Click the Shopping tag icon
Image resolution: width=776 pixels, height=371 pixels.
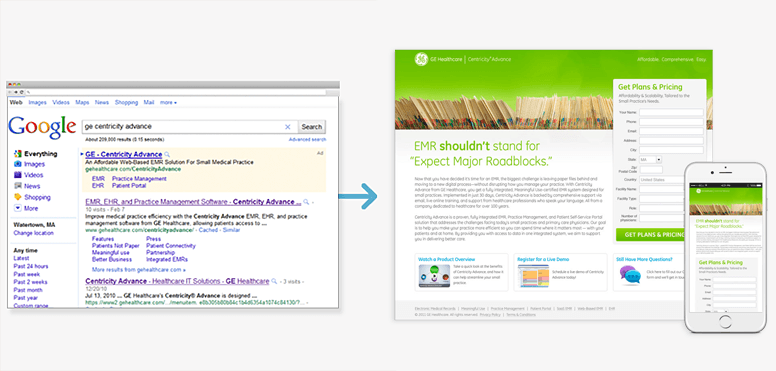18,197
